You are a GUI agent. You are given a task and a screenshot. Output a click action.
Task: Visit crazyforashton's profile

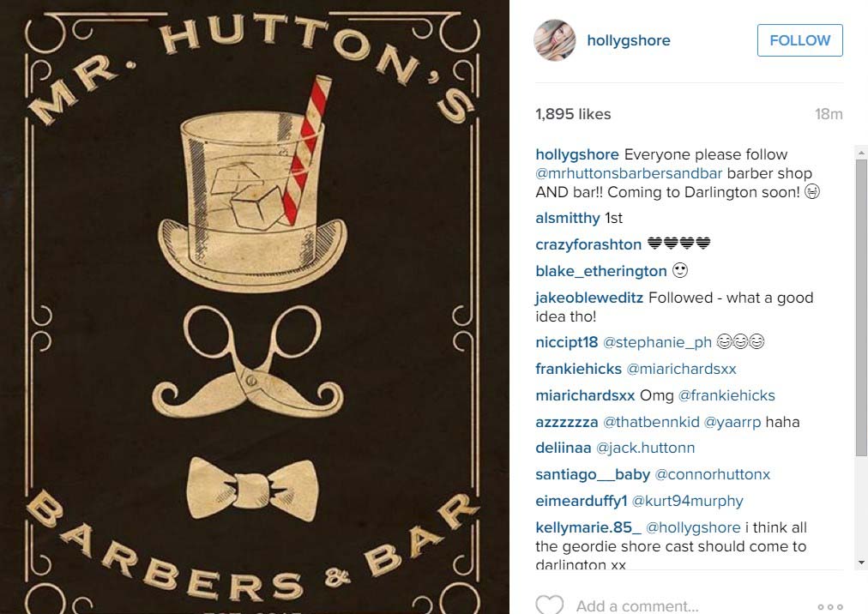click(x=588, y=244)
